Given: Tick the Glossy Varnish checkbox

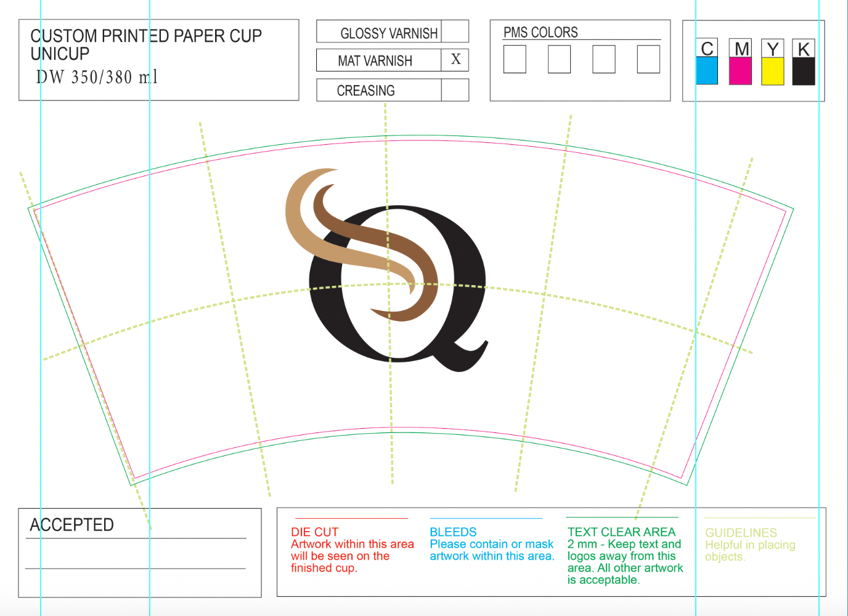Looking at the screenshot, I should coord(455,31).
